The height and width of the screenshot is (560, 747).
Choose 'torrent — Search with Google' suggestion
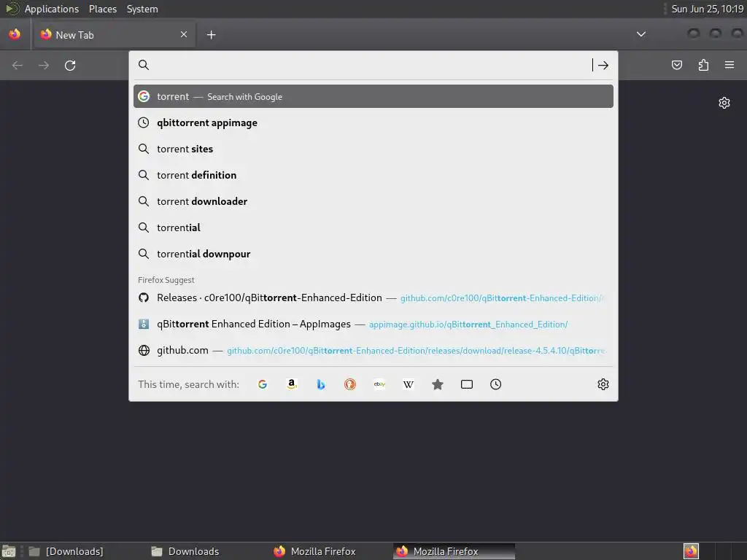click(373, 97)
